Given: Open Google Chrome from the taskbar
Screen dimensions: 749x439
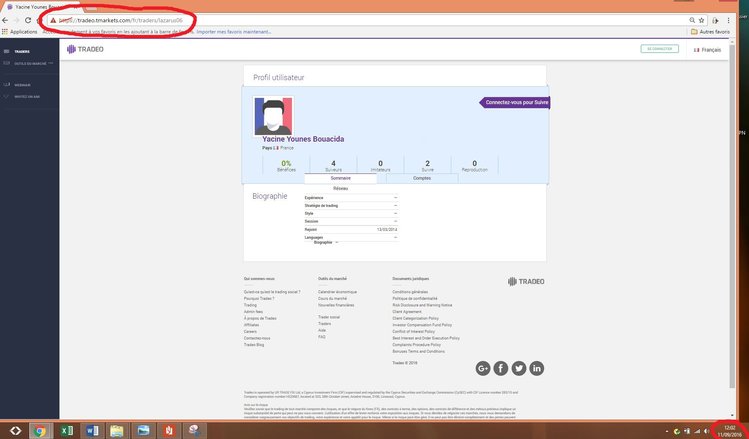Looking at the screenshot, I should (39, 431).
